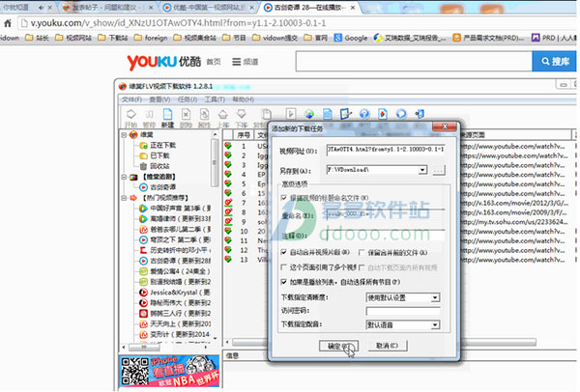Open the Youku 首页 link
The width and height of the screenshot is (580, 392).
click(214, 62)
